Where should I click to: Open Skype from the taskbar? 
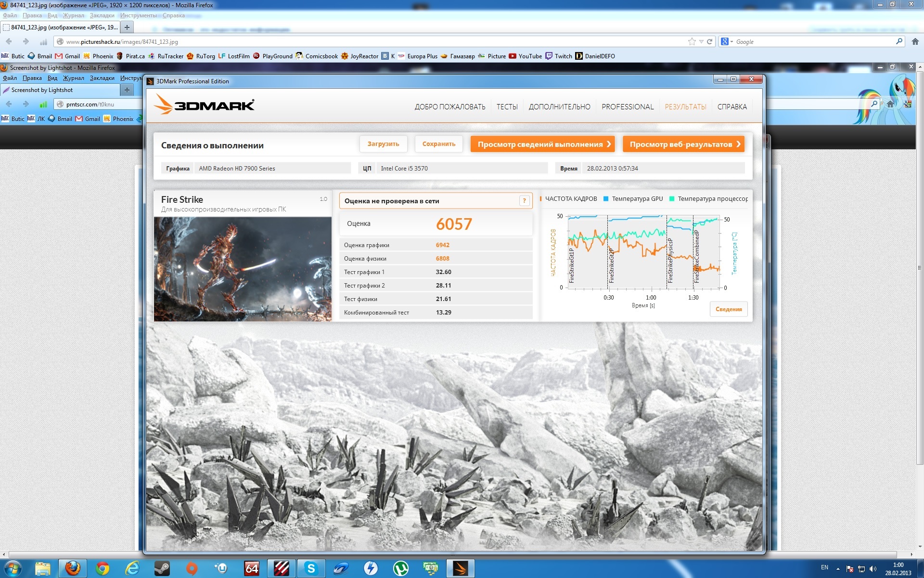[311, 568]
